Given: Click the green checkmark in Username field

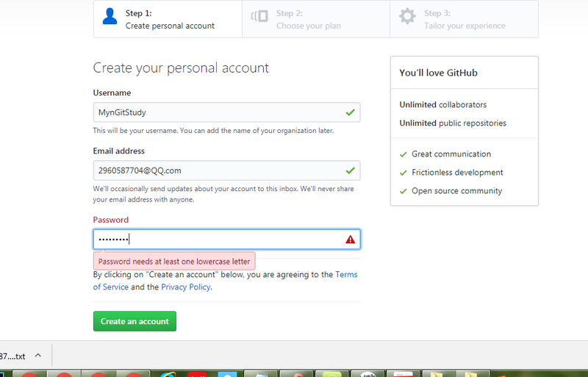Looking at the screenshot, I should 351,112.
